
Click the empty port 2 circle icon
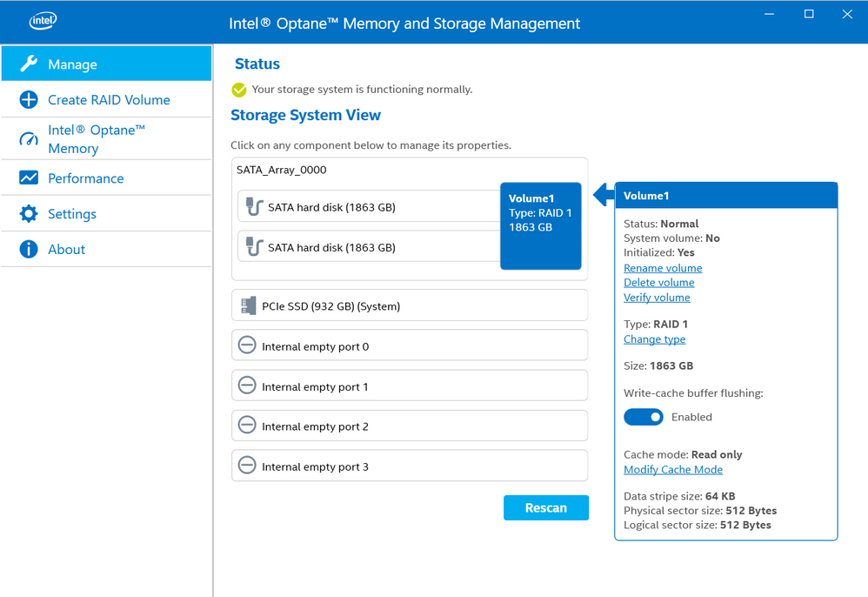pos(247,425)
